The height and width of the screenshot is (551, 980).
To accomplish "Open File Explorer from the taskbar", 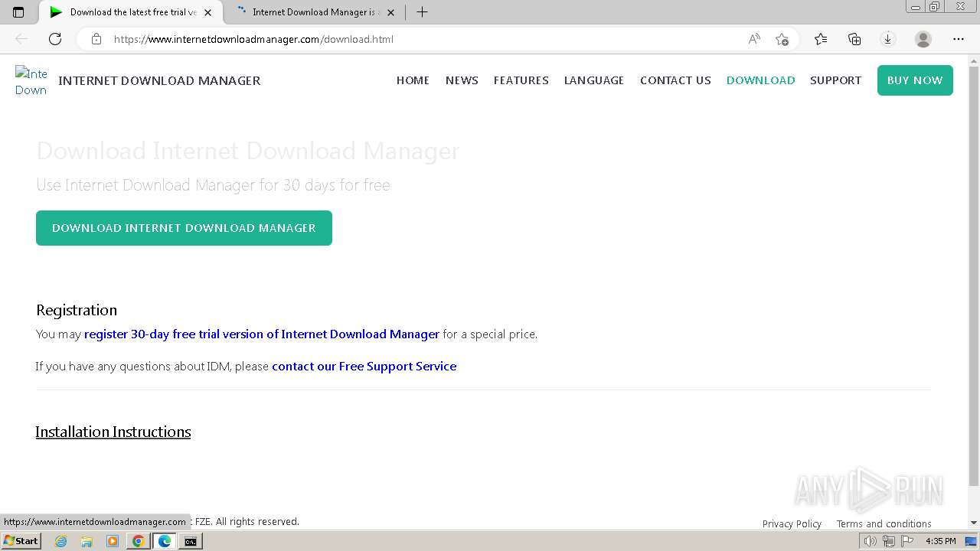I will pyautogui.click(x=87, y=541).
